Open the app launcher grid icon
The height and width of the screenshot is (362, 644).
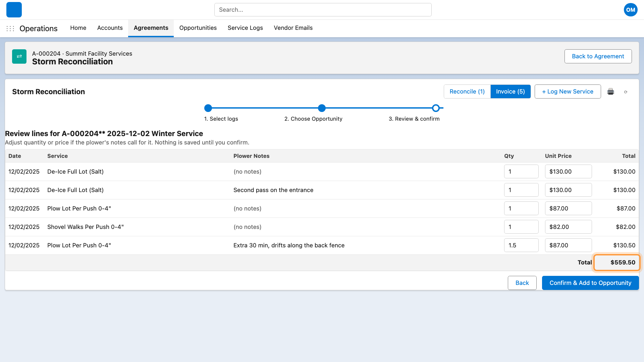[x=10, y=28]
